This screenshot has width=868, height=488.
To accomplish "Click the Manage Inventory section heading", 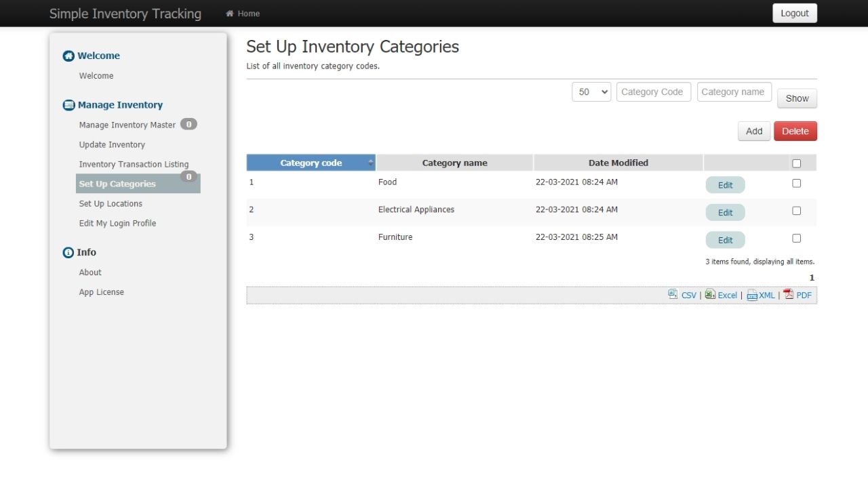I will click(x=120, y=105).
